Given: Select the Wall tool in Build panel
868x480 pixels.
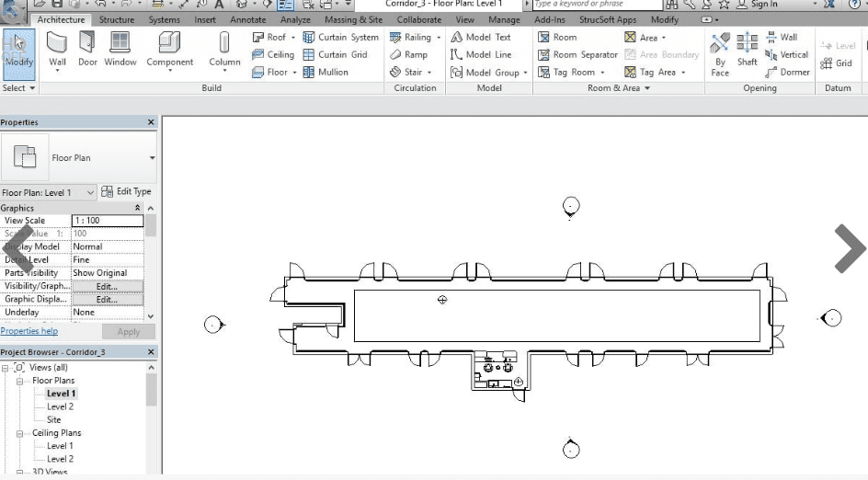Looking at the screenshot, I should click(x=57, y=50).
